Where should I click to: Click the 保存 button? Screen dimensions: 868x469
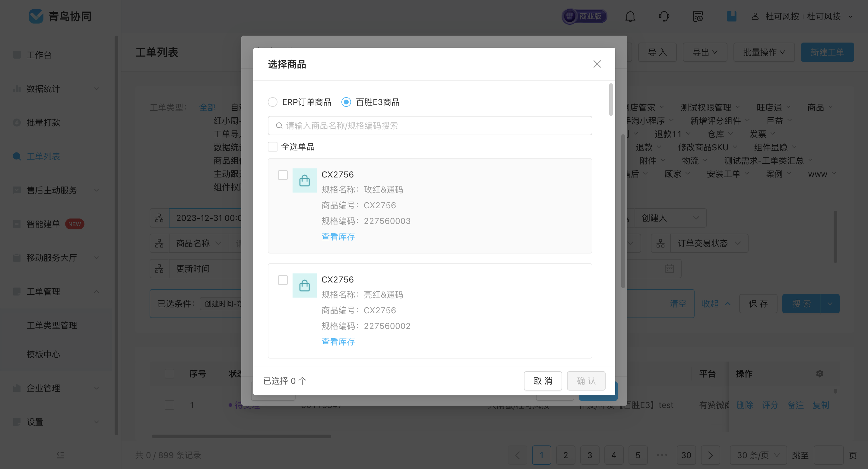point(758,303)
